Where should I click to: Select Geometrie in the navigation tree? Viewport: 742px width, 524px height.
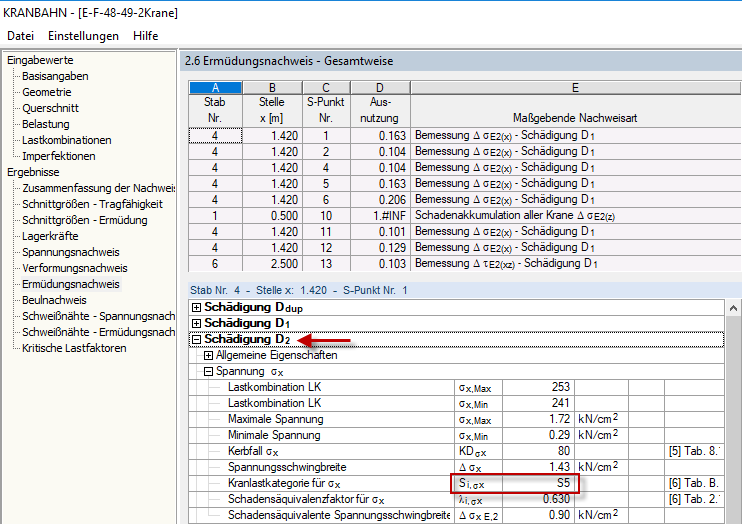[46, 92]
